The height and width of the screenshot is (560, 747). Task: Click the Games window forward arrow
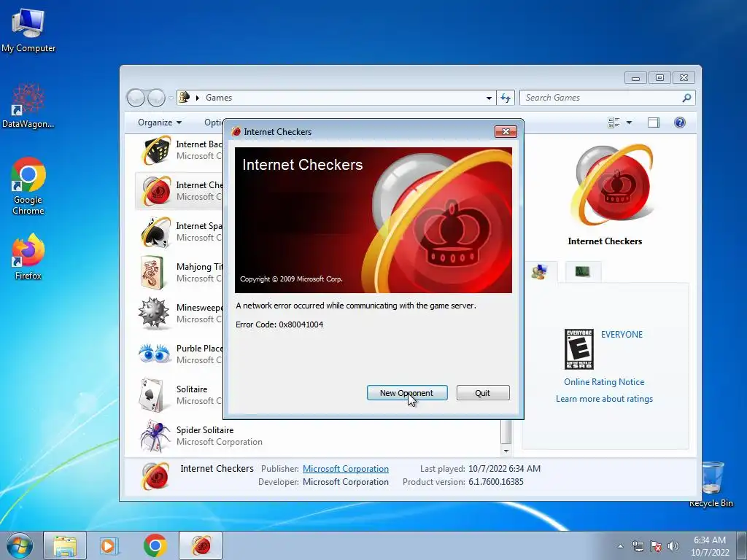click(156, 98)
